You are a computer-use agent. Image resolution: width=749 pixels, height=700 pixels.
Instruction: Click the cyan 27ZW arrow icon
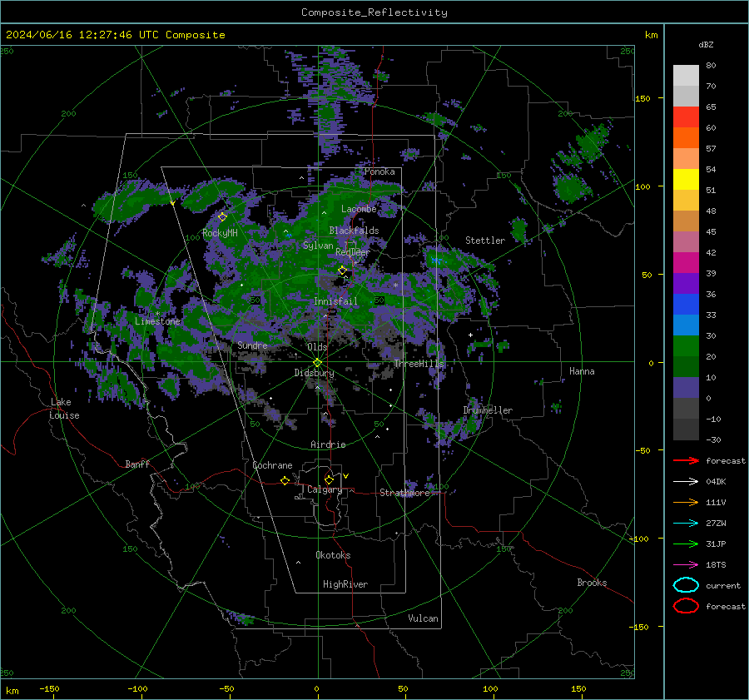(686, 524)
